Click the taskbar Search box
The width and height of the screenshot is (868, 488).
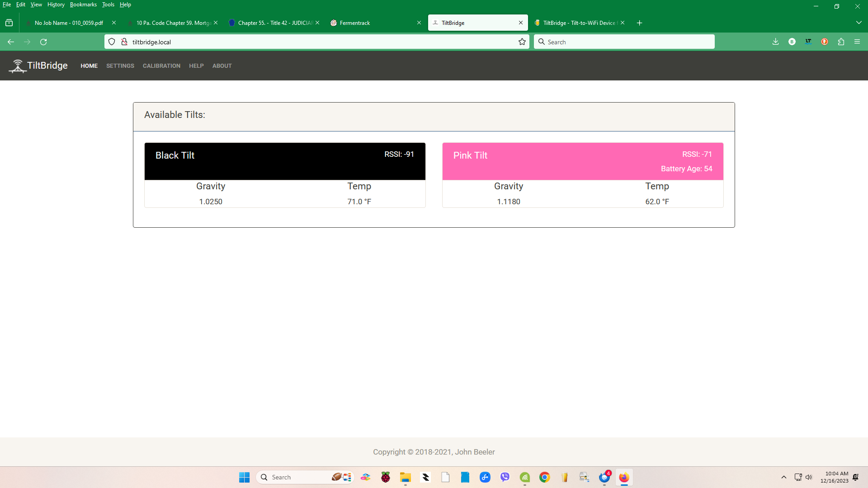click(304, 477)
